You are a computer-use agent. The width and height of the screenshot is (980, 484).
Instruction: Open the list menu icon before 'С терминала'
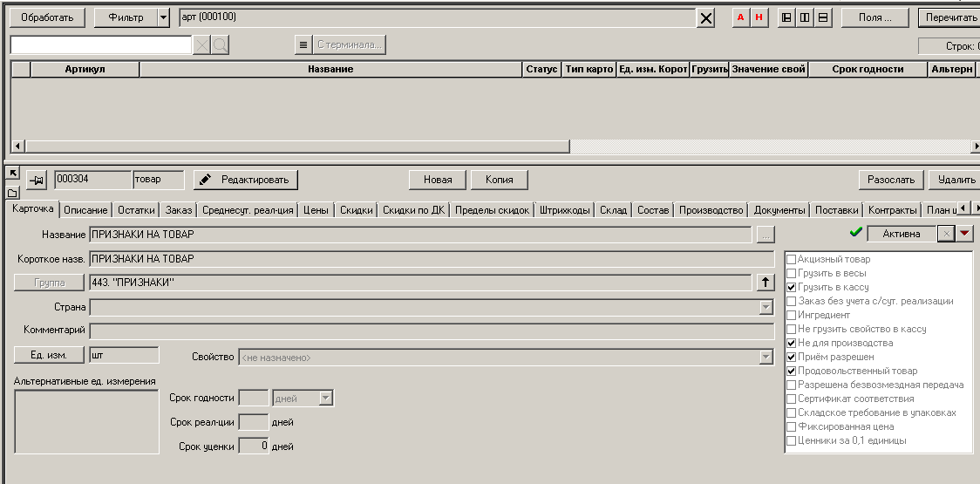pos(303,45)
